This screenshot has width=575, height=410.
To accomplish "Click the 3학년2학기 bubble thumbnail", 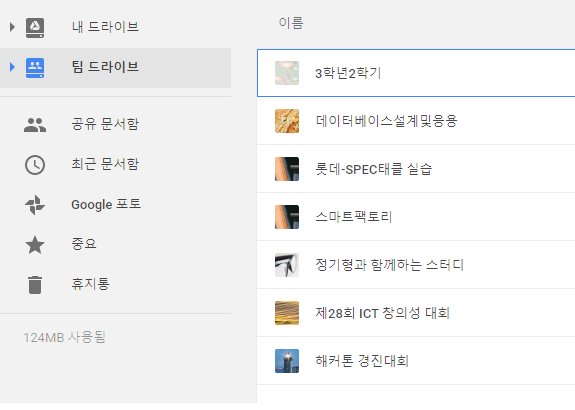I will point(287,73).
